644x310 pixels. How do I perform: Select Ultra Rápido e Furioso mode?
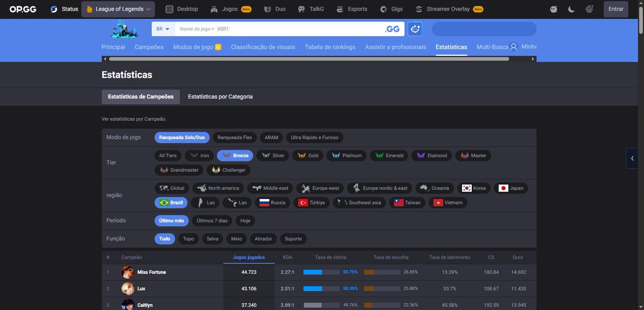click(315, 137)
